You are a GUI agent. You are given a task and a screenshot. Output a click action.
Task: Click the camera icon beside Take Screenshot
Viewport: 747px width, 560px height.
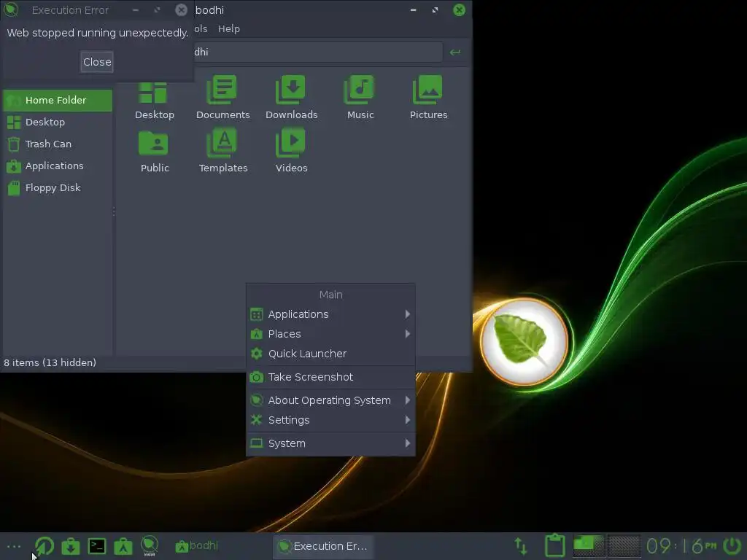256,377
